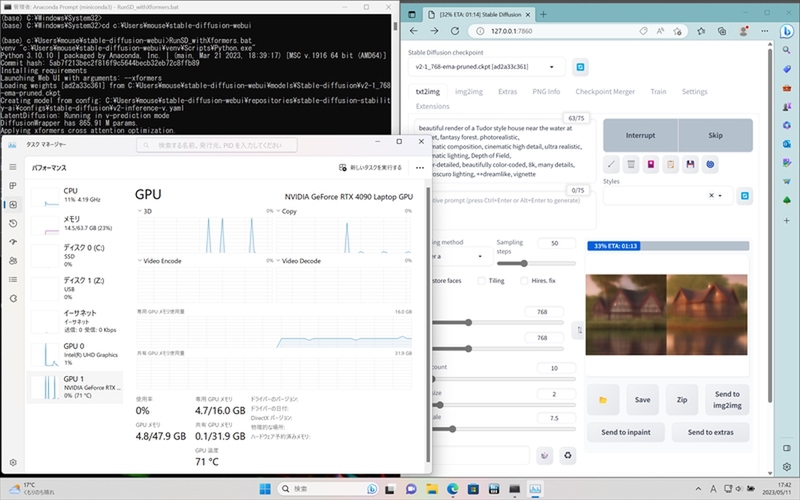Click the trash icon to clear prompt
The height and width of the screenshot is (500, 800).
pyautogui.click(x=631, y=164)
